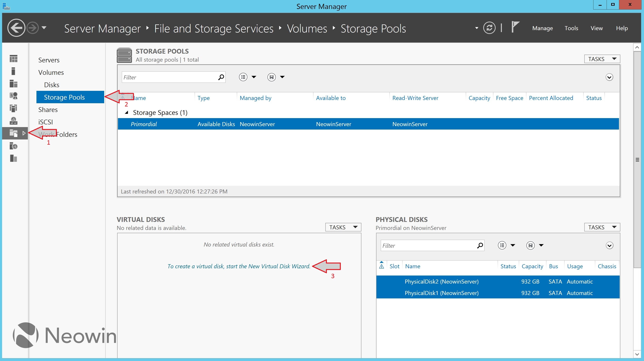The width and height of the screenshot is (644, 361).
Task: Open the list view options in Physical Disks
Action: tap(502, 245)
